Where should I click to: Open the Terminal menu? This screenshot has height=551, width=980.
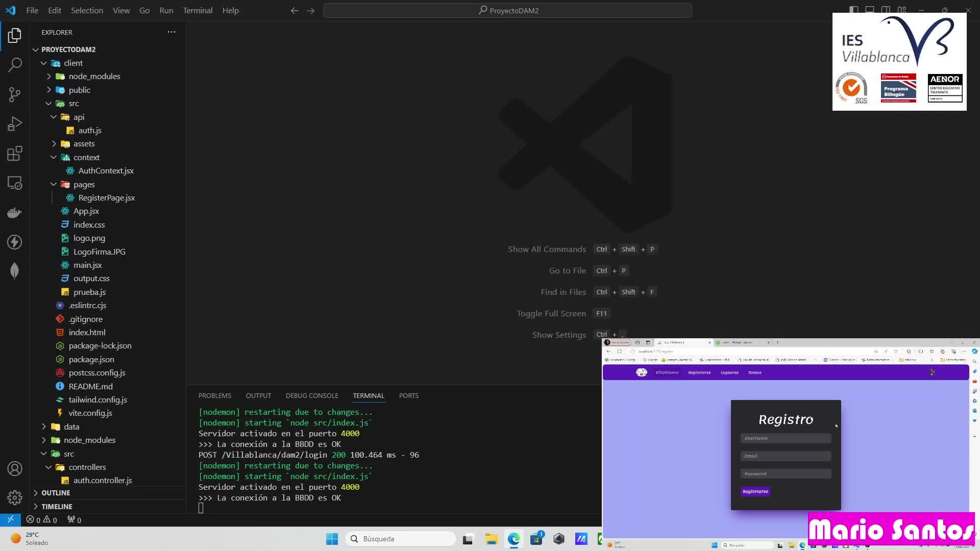click(198, 10)
